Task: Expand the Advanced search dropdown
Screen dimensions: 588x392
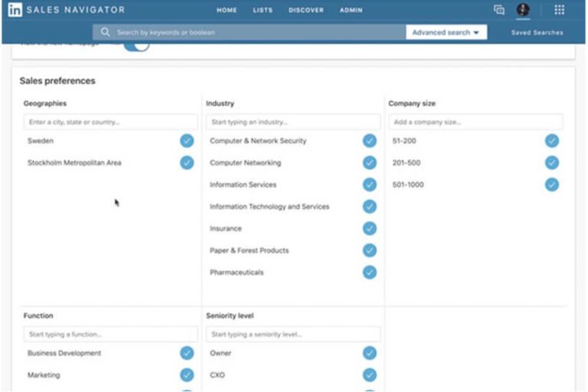Action: click(x=446, y=32)
